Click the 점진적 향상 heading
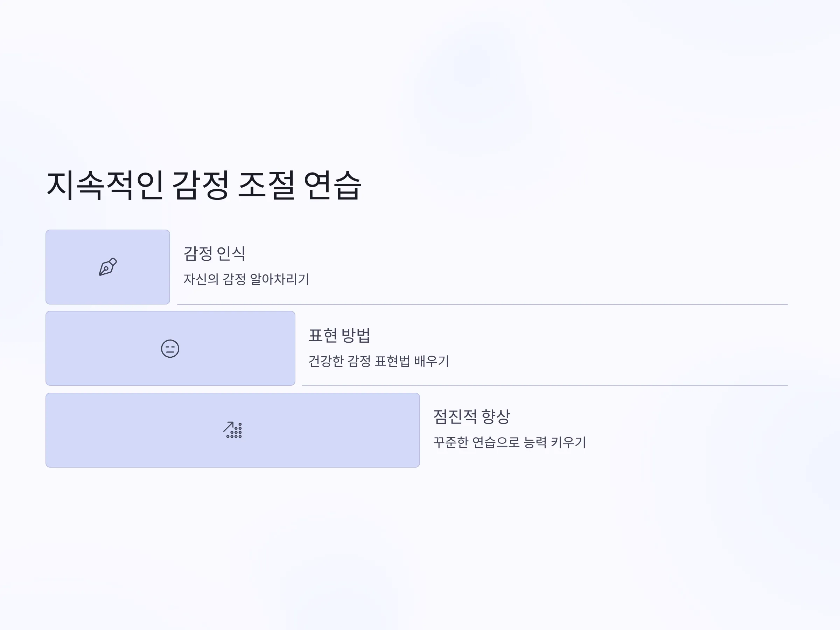The image size is (840, 630). pos(472,416)
